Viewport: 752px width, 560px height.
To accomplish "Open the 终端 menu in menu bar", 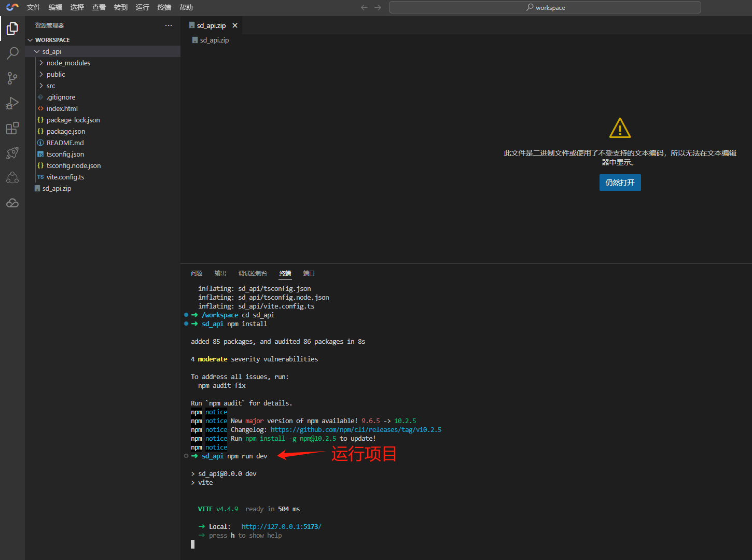I will point(164,7).
